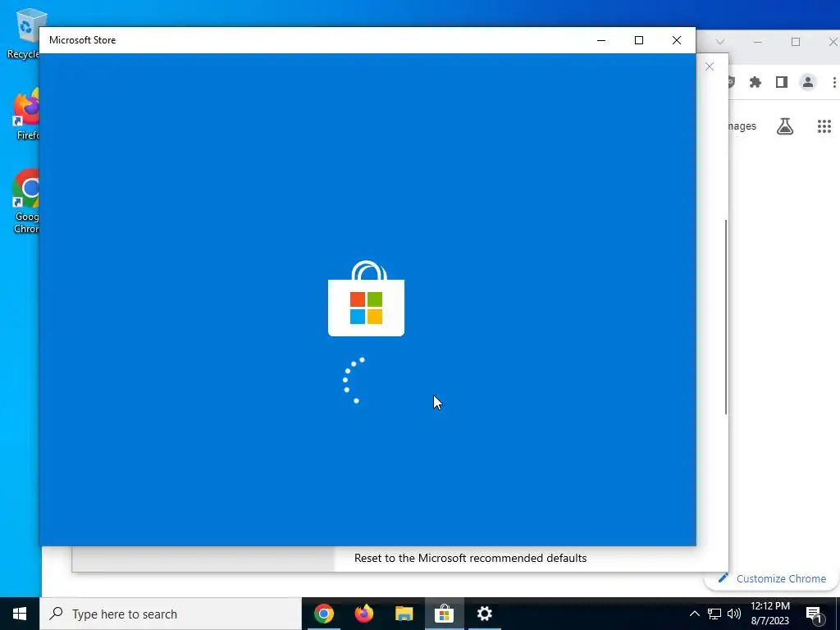Open Settings gear in taskbar
Image resolution: width=840 pixels, height=630 pixels.
(x=484, y=614)
